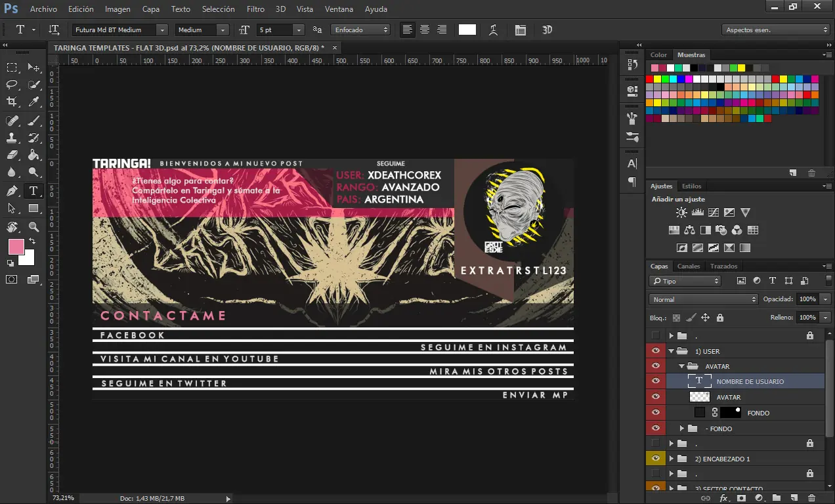The image size is (835, 504).
Task: Open the anti-aliasing Enfocado dropdown
Action: pyautogui.click(x=360, y=30)
